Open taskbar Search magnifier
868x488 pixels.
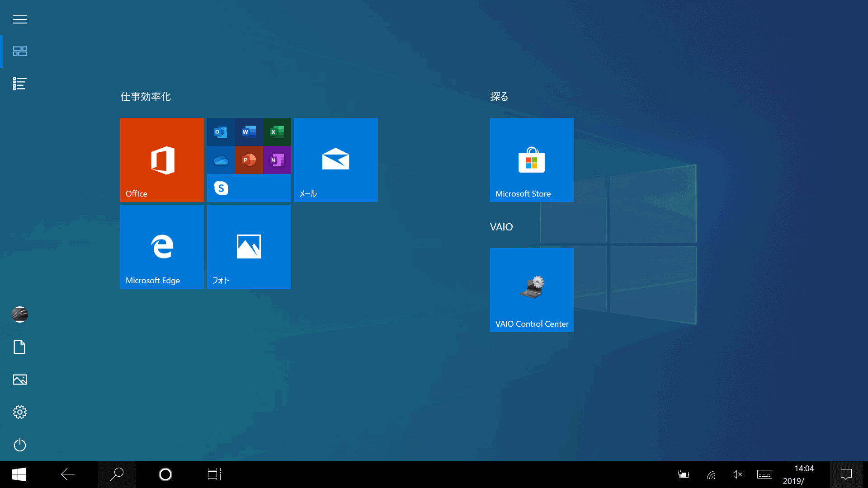coord(117,474)
